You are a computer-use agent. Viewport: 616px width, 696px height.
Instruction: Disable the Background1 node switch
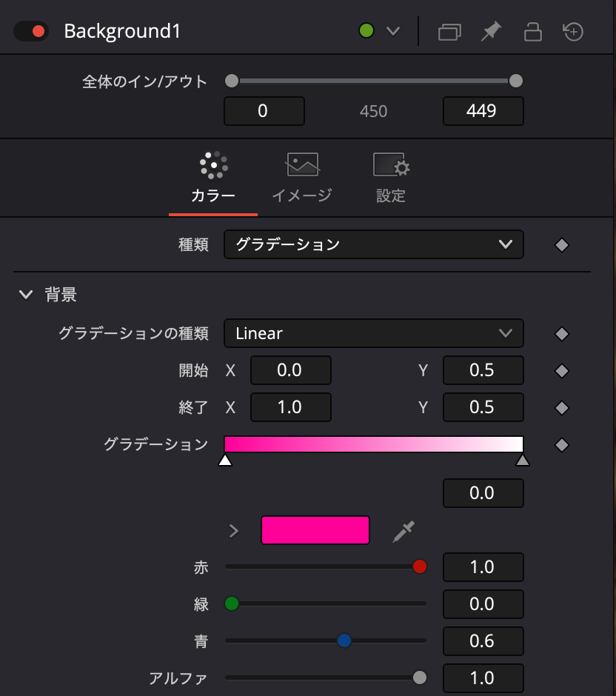(x=30, y=31)
